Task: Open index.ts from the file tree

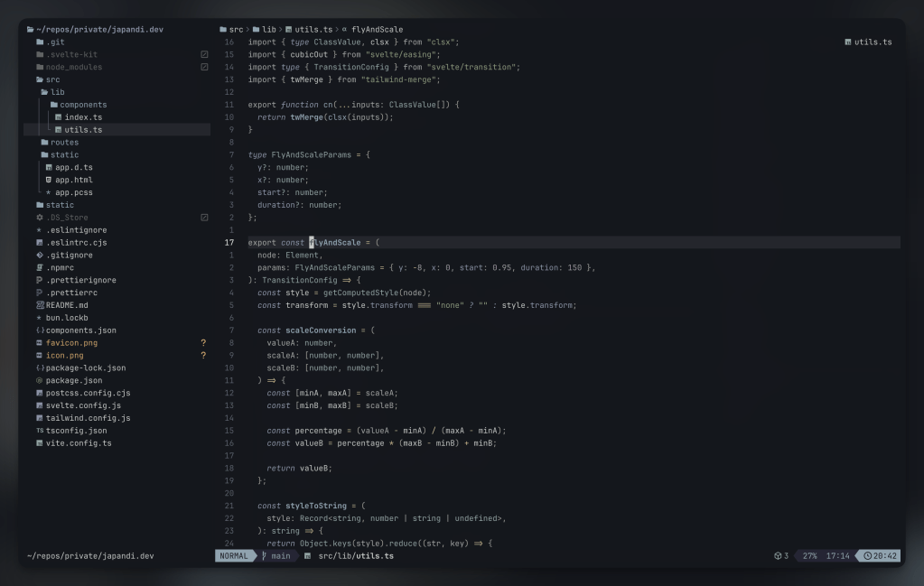Action: point(83,117)
